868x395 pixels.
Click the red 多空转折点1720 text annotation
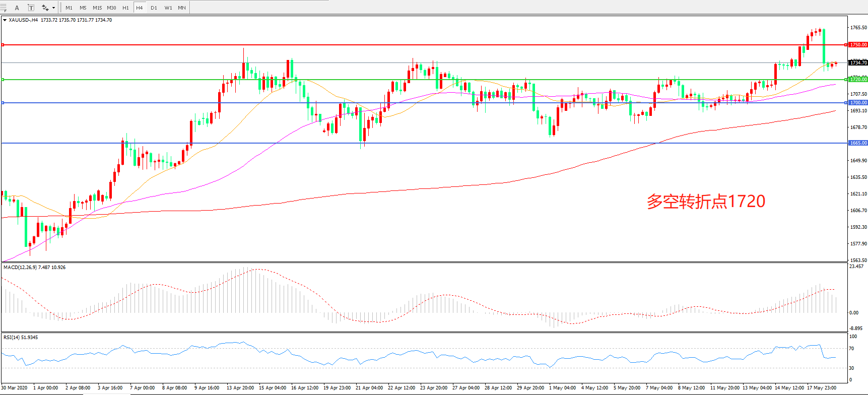pos(706,202)
